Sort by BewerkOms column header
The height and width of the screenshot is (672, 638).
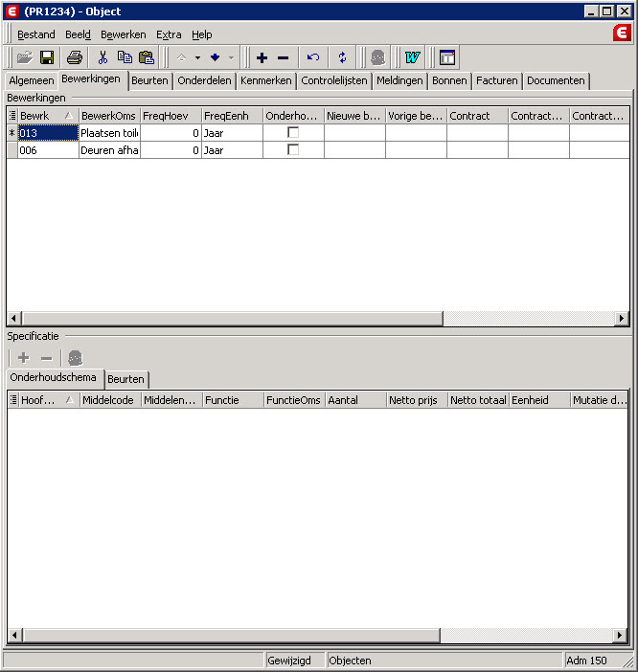109,116
